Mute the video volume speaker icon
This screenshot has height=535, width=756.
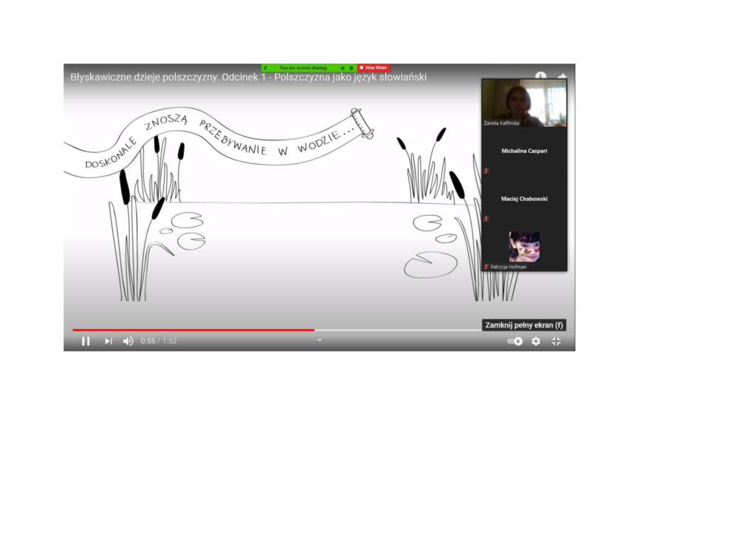tap(128, 341)
